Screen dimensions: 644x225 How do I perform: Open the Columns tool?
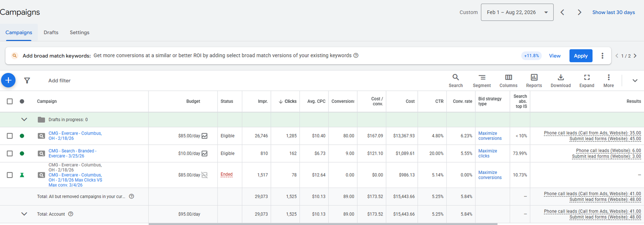508,80
